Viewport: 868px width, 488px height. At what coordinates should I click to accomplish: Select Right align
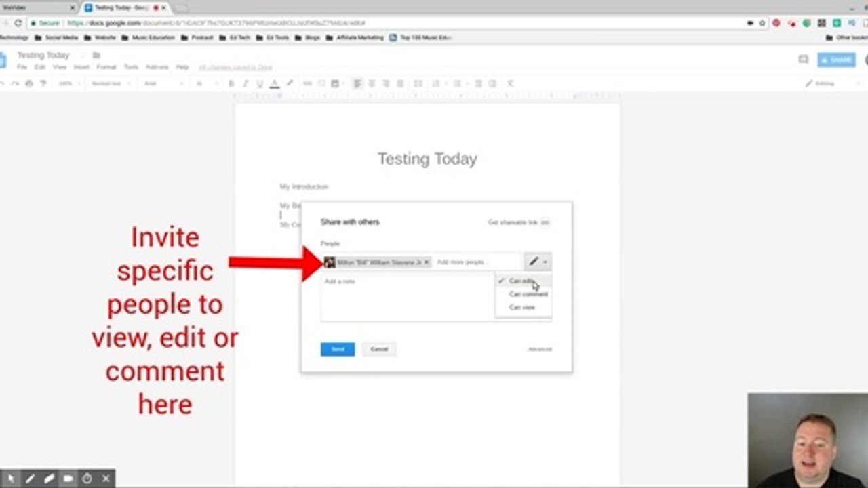pos(386,83)
